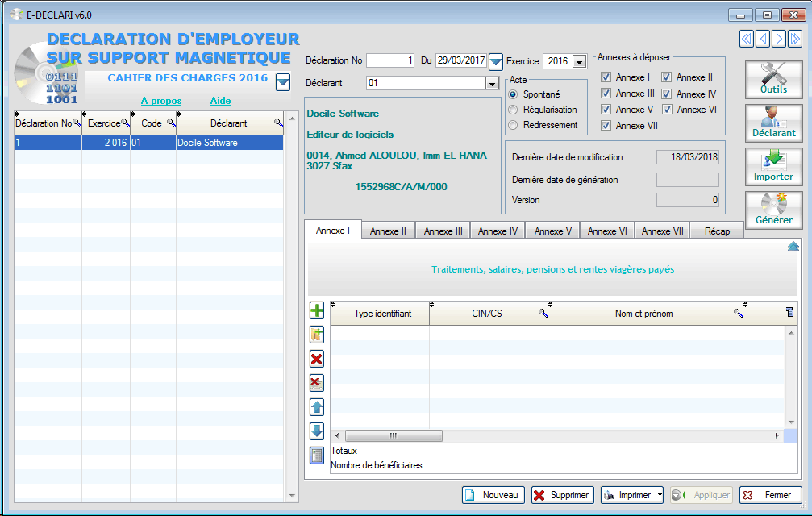Open Imprimer button dropdown arrow
The image size is (812, 516).
[x=660, y=495]
